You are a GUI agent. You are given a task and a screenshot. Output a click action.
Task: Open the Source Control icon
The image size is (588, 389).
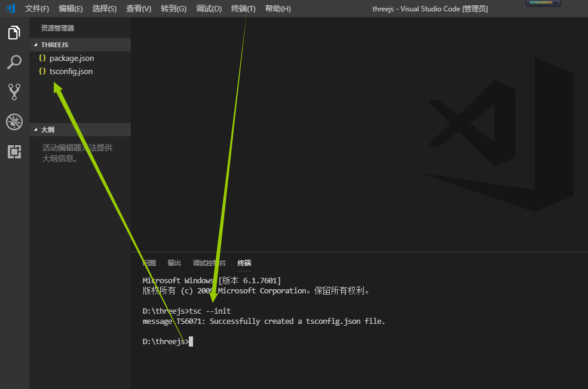point(14,91)
